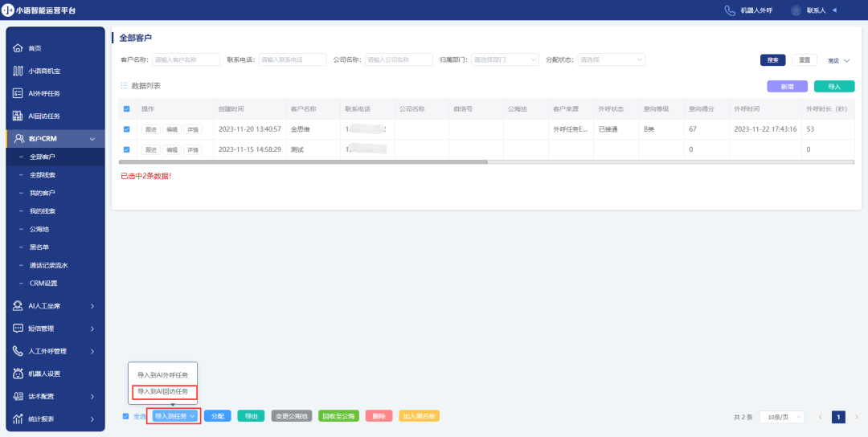Open 小语商机宝 via its sidebar icon

(18, 71)
